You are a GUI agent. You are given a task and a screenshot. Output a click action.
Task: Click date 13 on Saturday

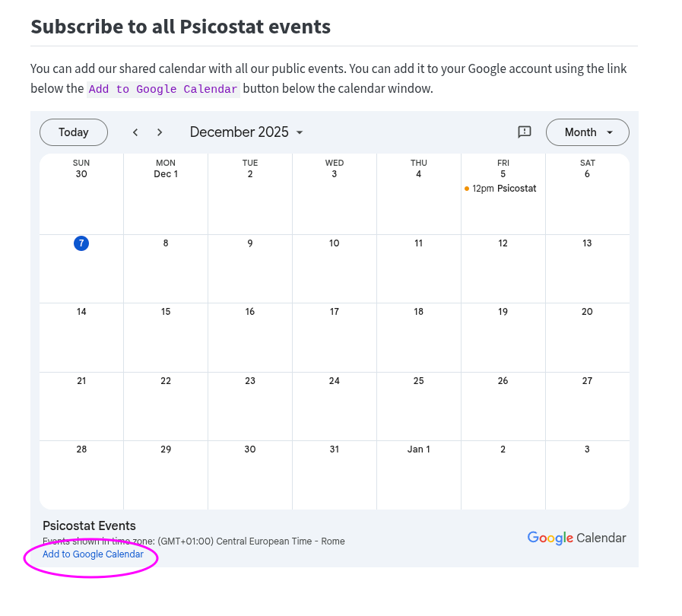[x=587, y=243]
